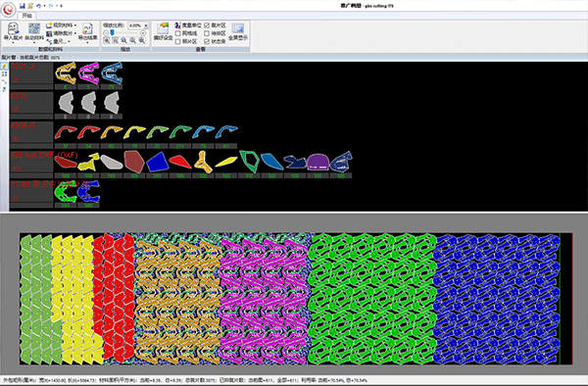This screenshot has width=588, height=386.
Task: Select the blue piece thumbnail in 7201-JI row
Action: (x=112, y=73)
